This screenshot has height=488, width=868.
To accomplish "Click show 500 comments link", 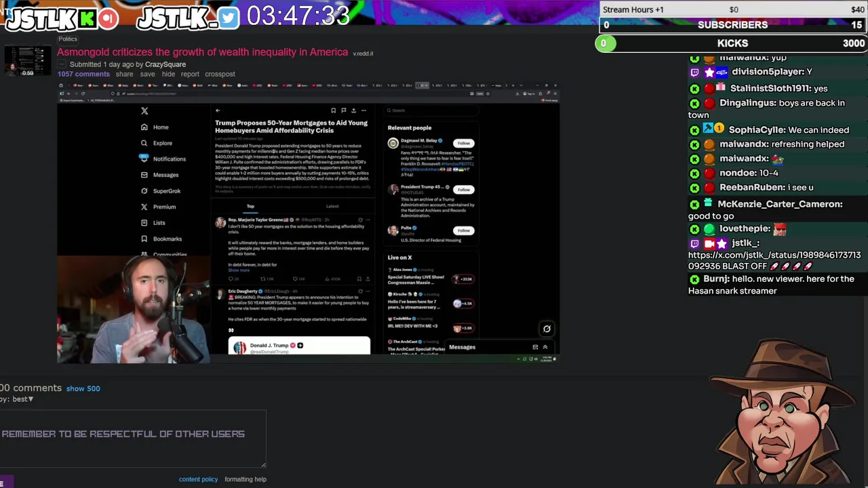I will coord(83,388).
